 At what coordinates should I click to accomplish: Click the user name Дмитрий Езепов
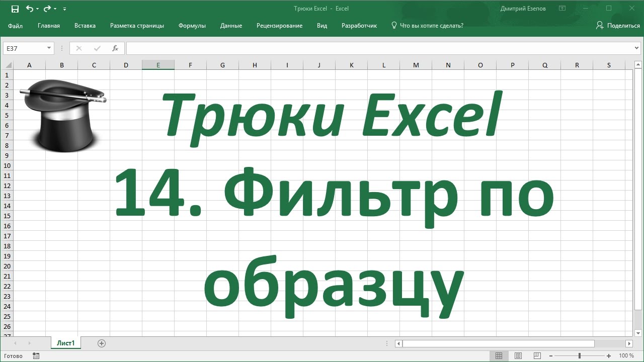click(523, 9)
